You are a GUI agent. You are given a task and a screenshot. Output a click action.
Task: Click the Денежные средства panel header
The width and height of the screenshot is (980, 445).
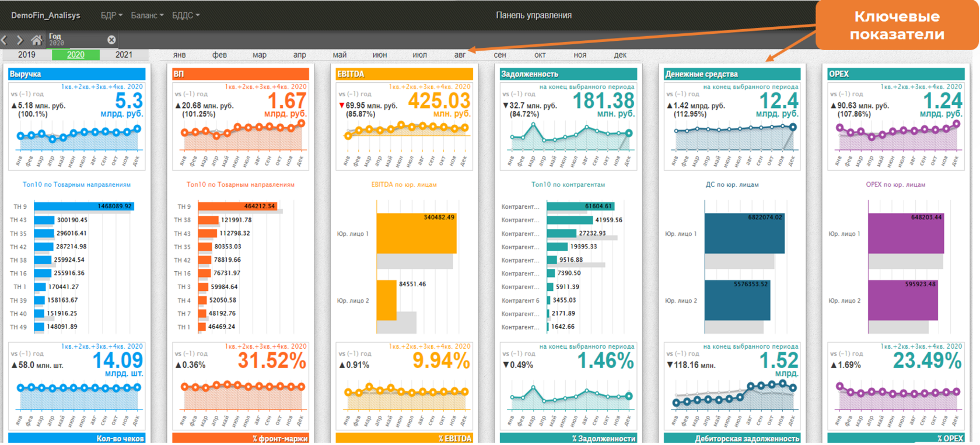732,74
